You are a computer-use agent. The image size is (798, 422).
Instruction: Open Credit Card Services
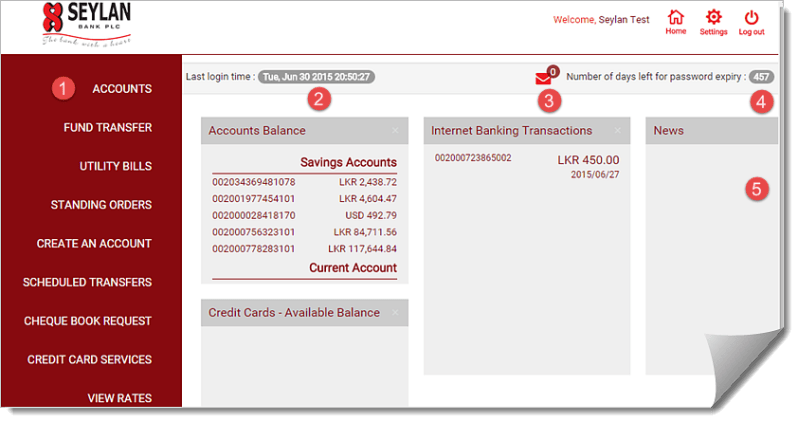point(89,359)
